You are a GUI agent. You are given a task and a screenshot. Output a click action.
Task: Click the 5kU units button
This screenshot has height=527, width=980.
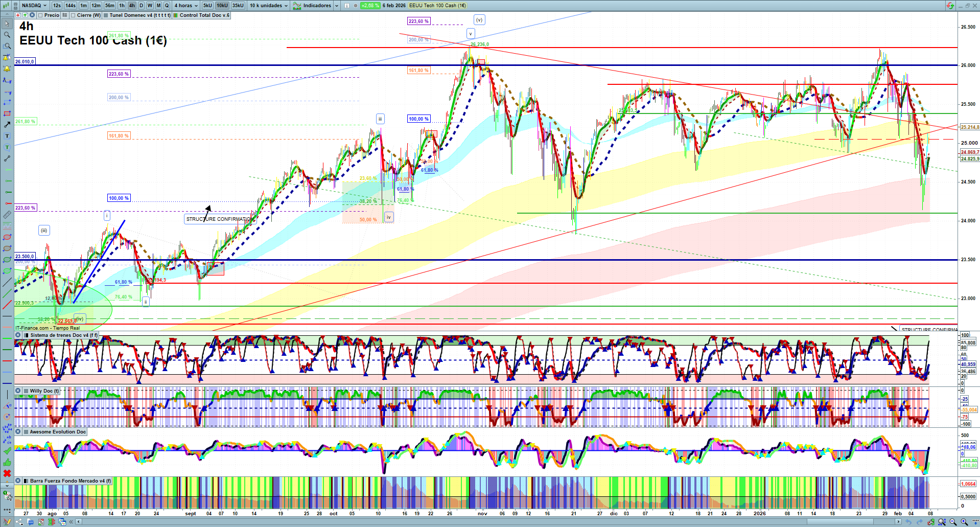(x=207, y=6)
